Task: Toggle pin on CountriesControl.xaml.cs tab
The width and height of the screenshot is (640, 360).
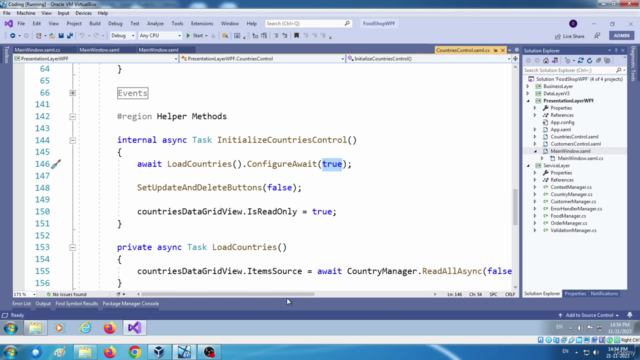Action: click(x=496, y=50)
